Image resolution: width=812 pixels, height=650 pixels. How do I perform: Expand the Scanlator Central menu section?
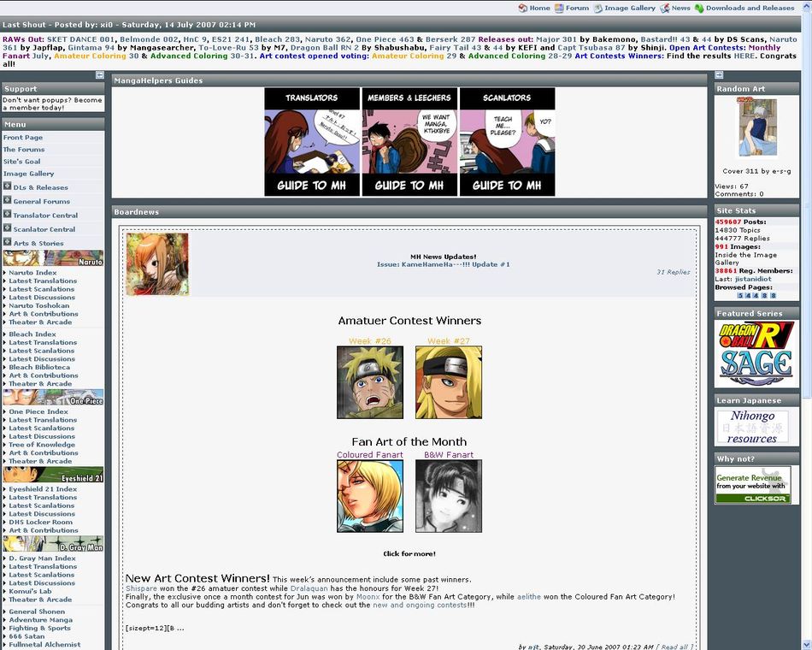click(x=7, y=228)
